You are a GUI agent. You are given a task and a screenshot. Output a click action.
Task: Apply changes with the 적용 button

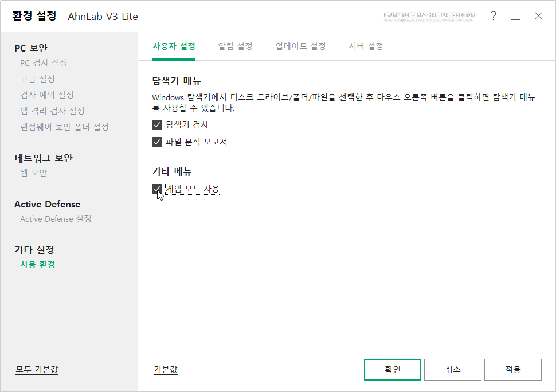tap(513, 370)
